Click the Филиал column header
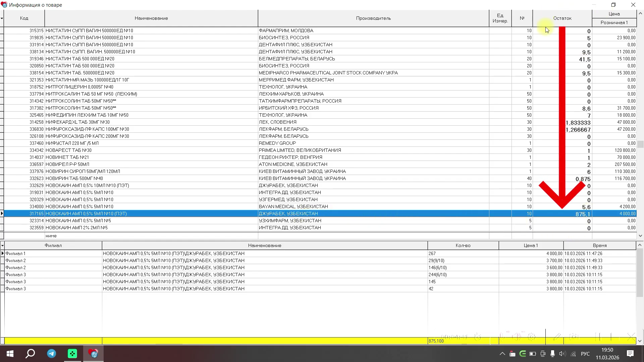 53,246
